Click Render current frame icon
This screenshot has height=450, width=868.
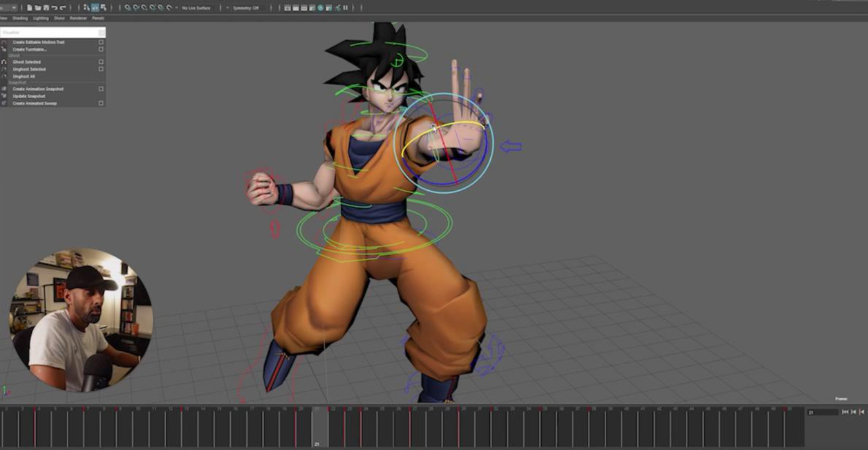click(x=296, y=8)
